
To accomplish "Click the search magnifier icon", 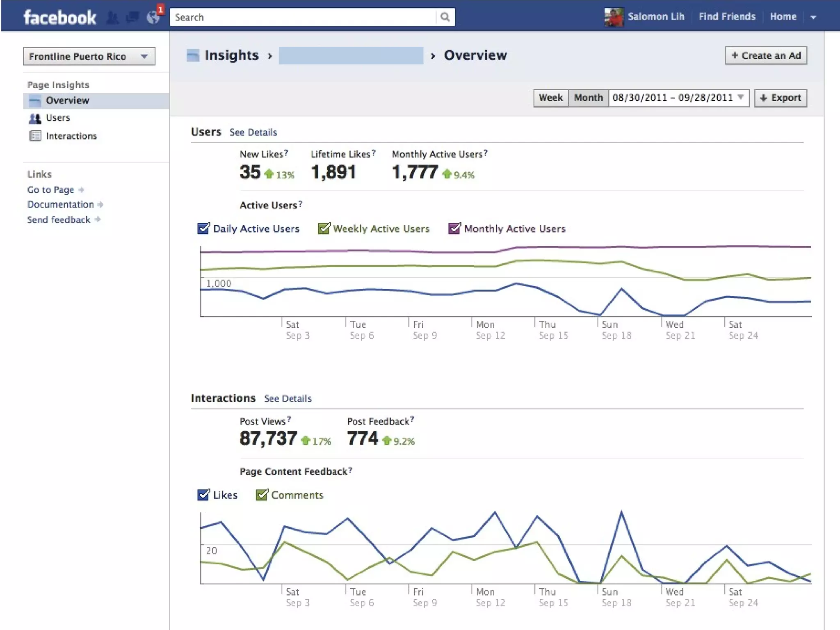I will [x=445, y=17].
